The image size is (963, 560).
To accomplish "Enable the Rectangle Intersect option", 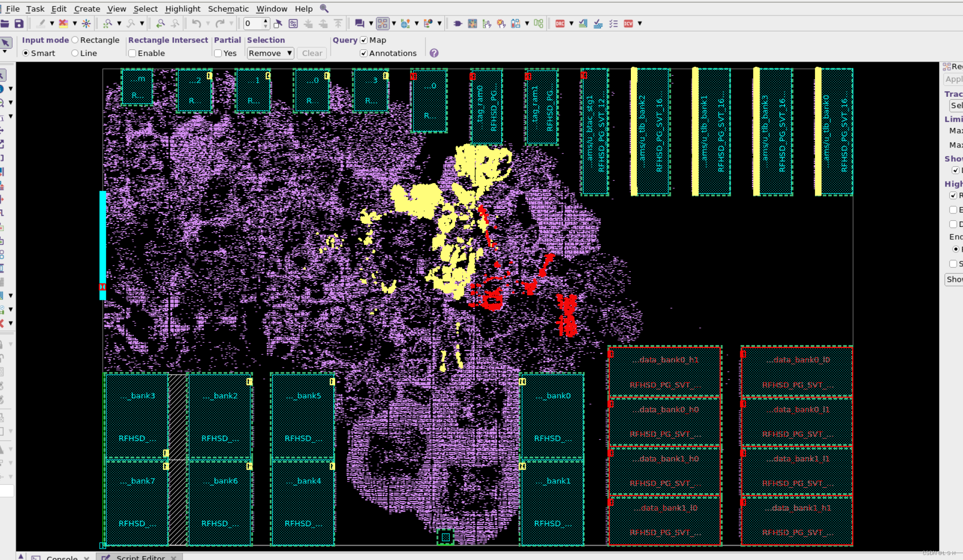I will pos(132,53).
